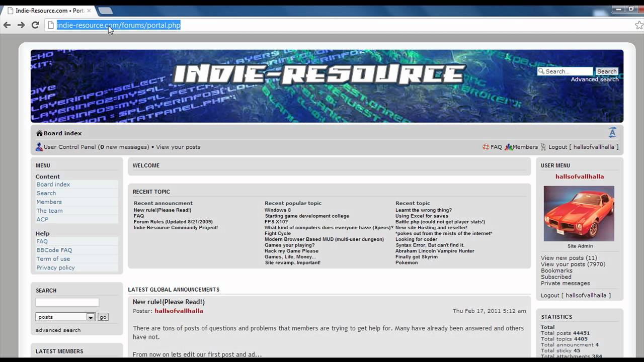644x362 pixels.
Task: Open Learnt the wrong thing? topic
Action: pyautogui.click(x=424, y=210)
